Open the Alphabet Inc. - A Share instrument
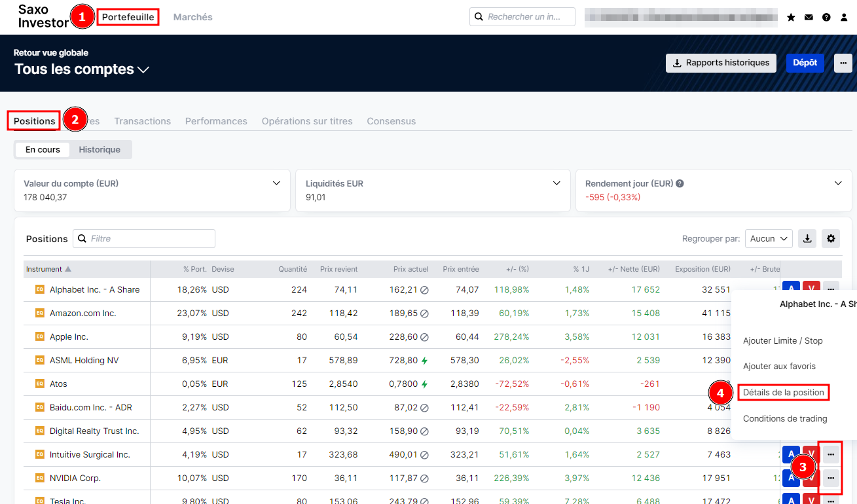857x504 pixels. coord(94,290)
